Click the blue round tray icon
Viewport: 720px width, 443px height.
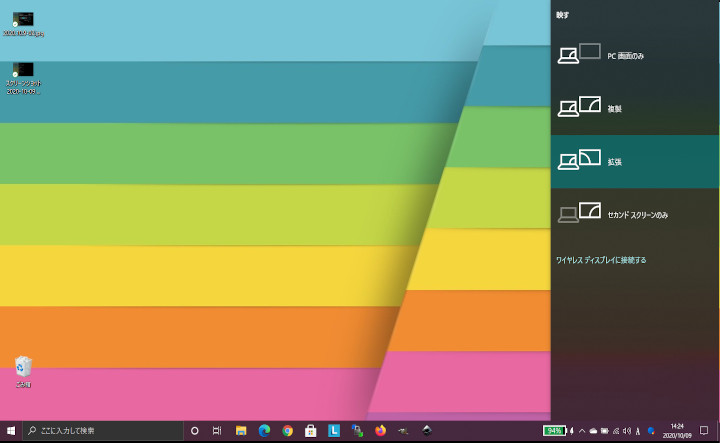click(651, 431)
